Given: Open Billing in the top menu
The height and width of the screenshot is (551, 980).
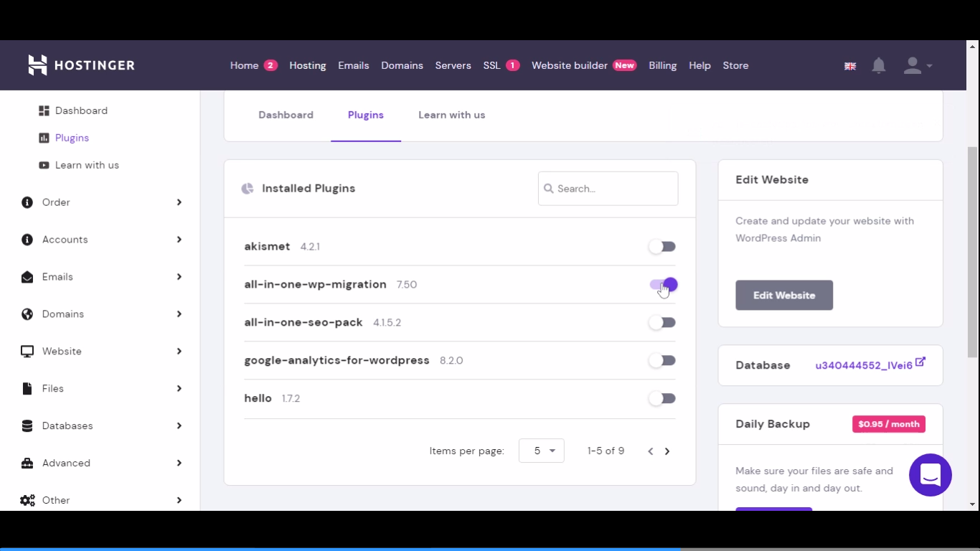Looking at the screenshot, I should [x=662, y=65].
